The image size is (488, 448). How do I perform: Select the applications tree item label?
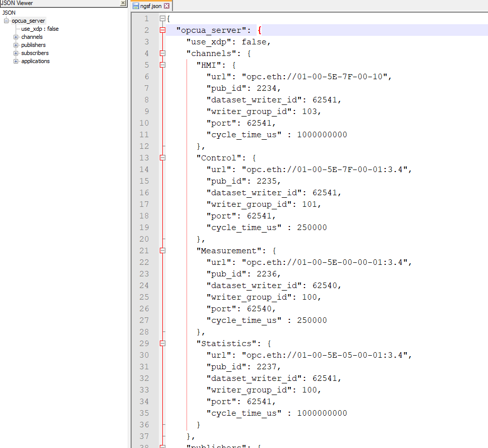[x=35, y=61]
